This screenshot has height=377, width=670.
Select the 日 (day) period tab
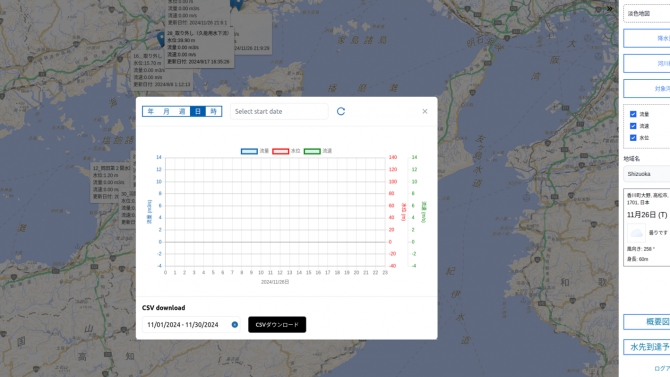(198, 112)
